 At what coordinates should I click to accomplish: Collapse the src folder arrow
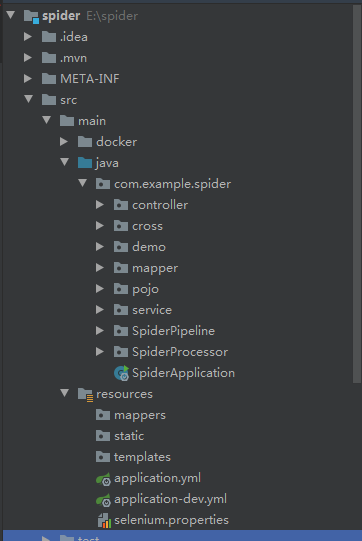click(29, 99)
